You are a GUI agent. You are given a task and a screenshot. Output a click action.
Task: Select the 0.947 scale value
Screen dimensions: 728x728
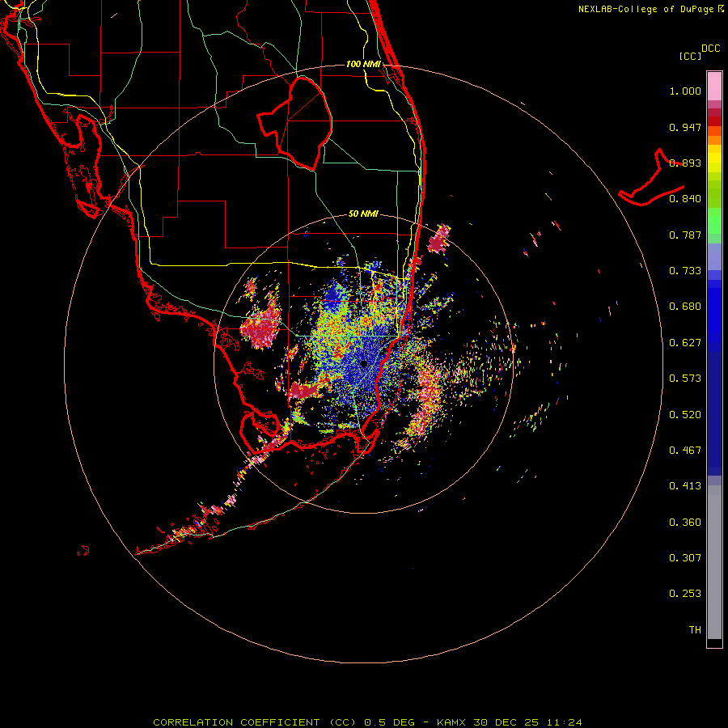685,127
